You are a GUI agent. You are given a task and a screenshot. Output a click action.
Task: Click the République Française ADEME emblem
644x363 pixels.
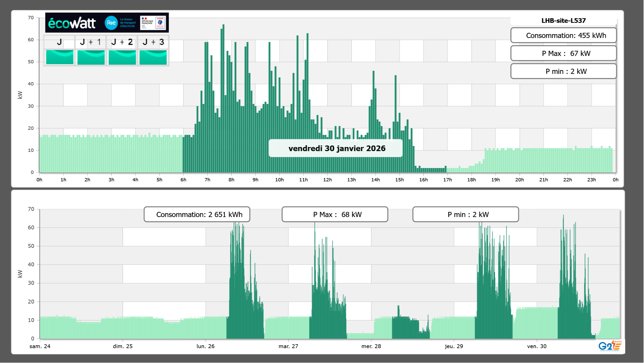[153, 23]
